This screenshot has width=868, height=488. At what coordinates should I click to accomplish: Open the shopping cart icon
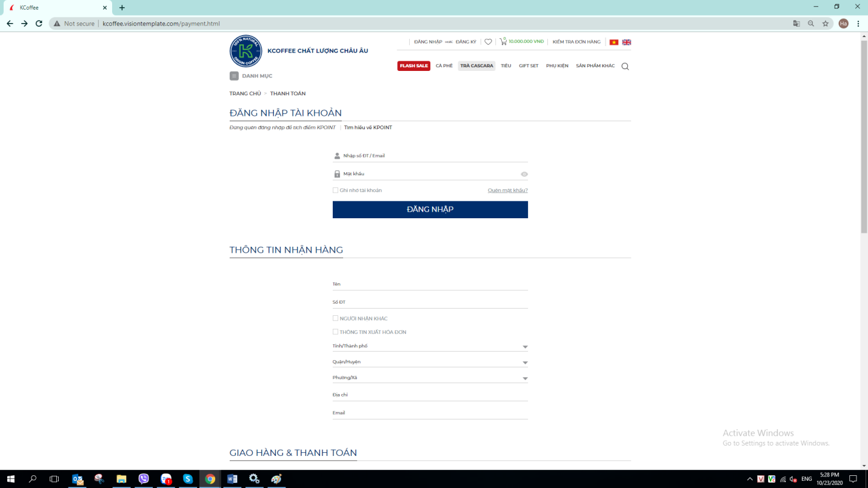tap(503, 42)
